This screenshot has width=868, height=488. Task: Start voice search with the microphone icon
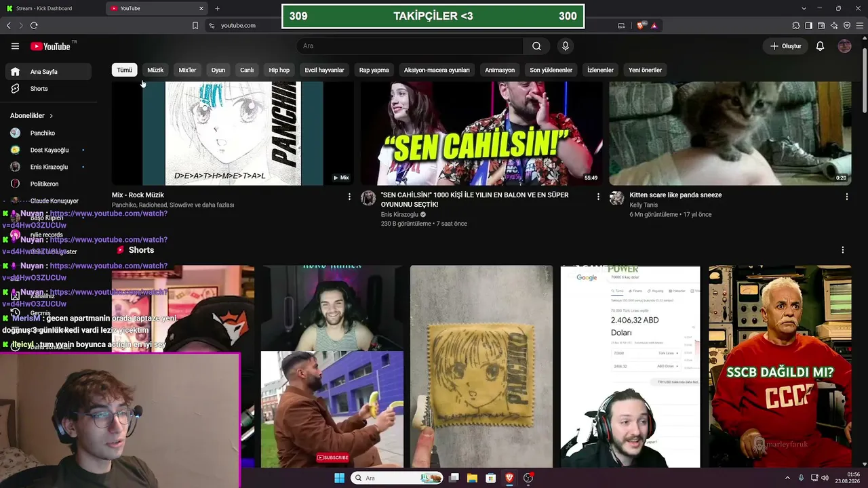point(565,46)
